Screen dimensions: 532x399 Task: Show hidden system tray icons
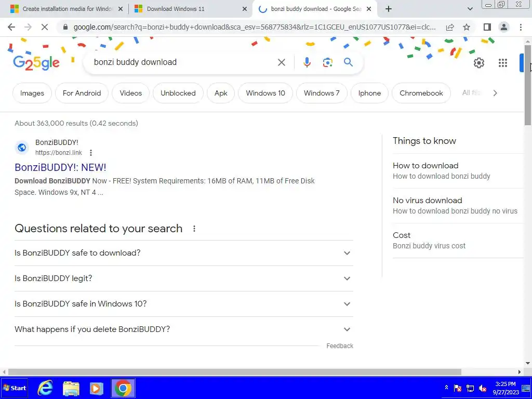pyautogui.click(x=446, y=388)
